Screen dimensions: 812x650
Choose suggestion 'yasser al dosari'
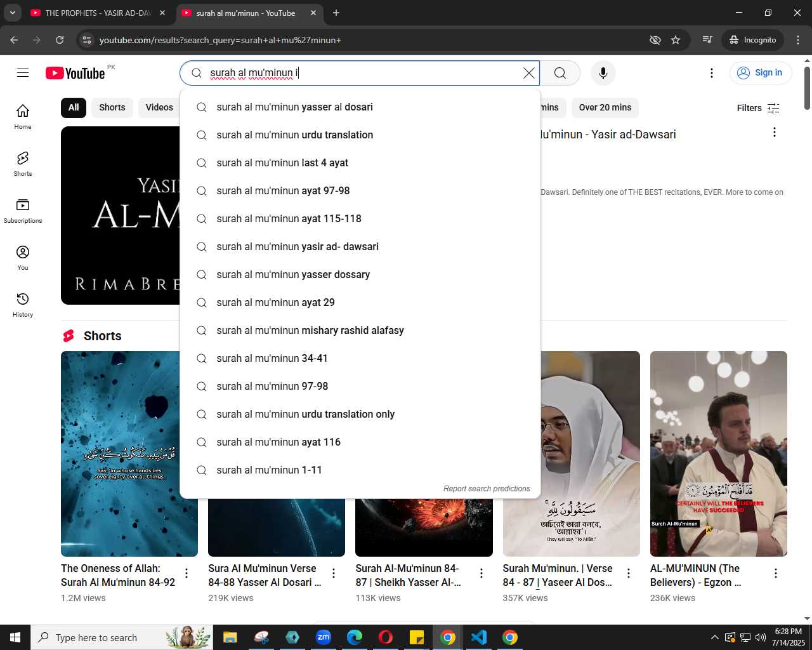tap(360, 107)
